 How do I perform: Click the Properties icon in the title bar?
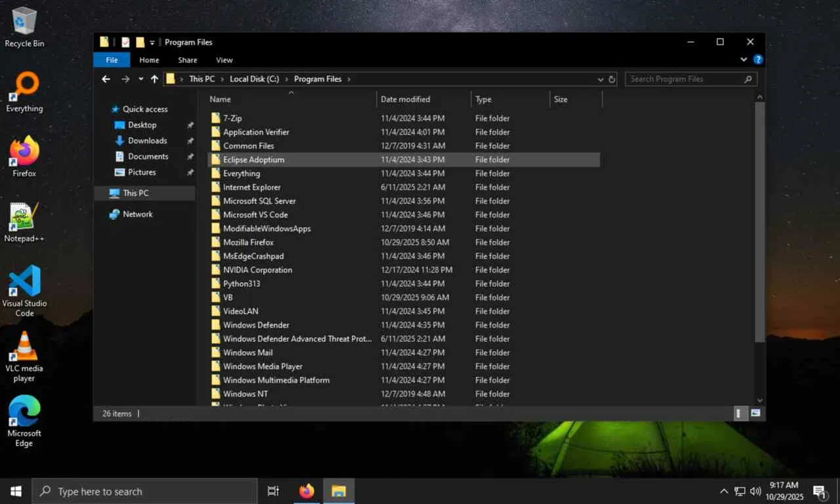[x=125, y=42]
